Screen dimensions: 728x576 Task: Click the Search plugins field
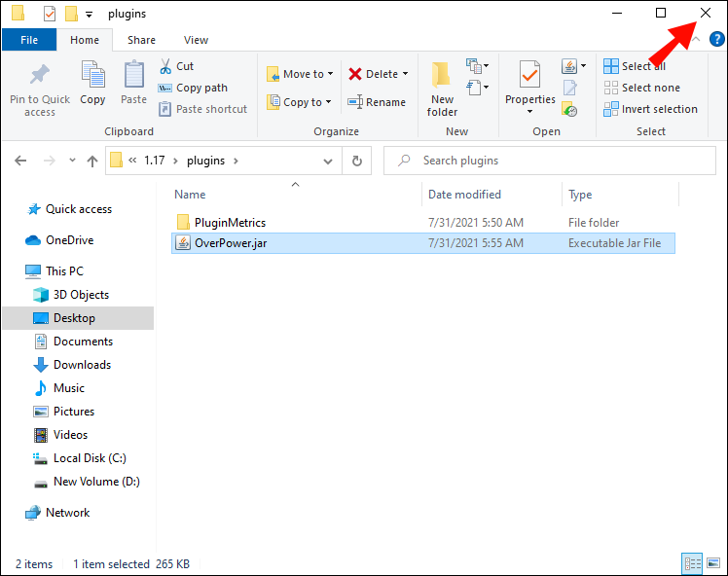point(550,161)
